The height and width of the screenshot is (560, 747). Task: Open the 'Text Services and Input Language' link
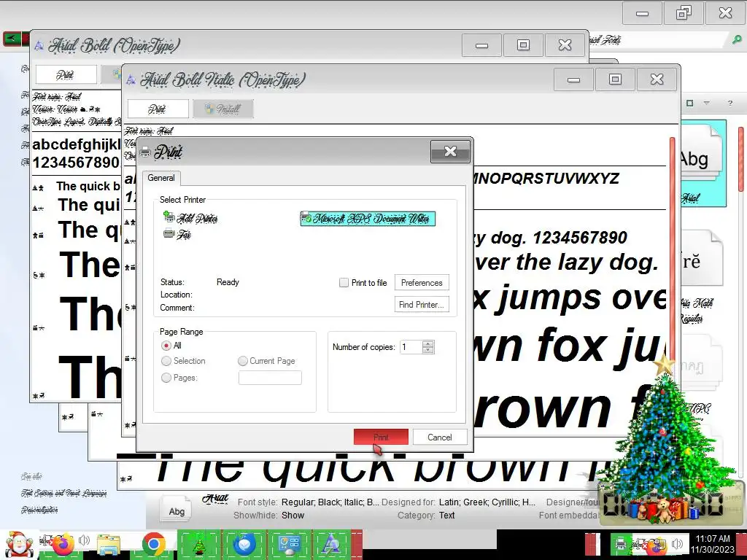click(64, 493)
